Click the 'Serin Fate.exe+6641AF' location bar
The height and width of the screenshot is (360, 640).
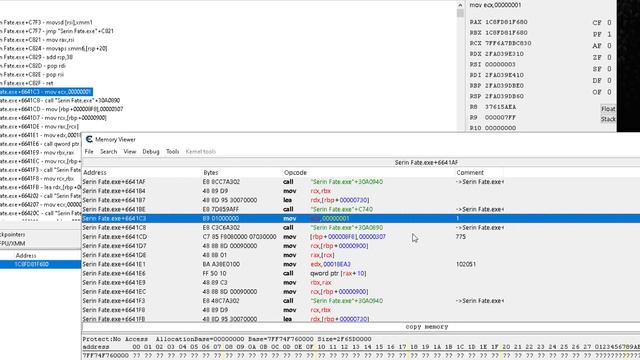[x=427, y=162]
